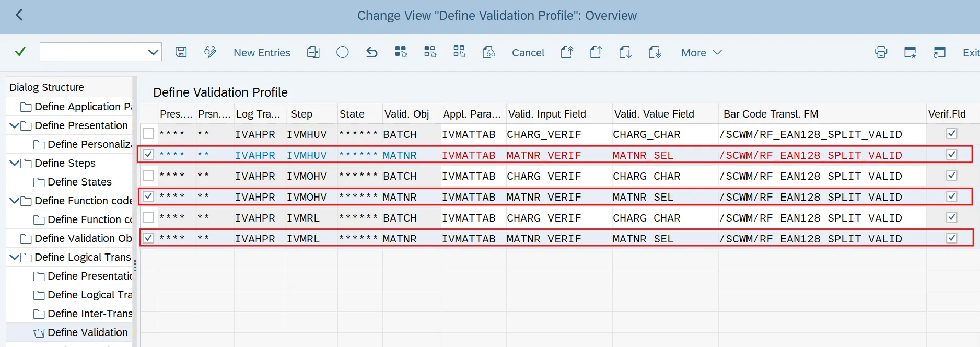Open Define Validation Objects in Dialog Structure
980x347 pixels.
(83, 238)
